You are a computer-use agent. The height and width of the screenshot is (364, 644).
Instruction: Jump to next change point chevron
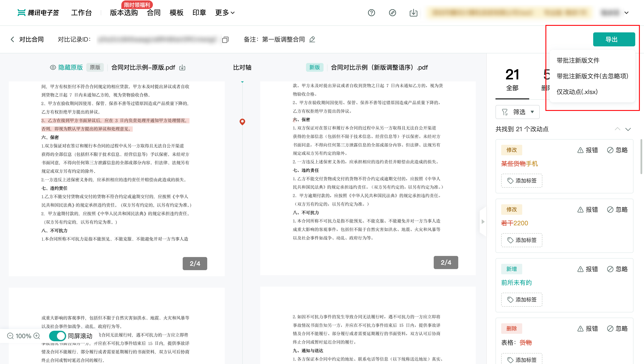[x=628, y=129]
